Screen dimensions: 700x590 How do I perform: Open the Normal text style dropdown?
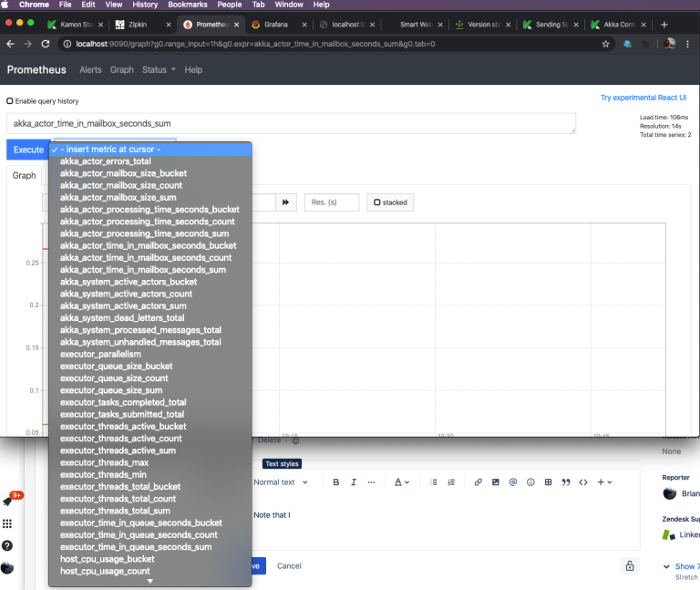click(x=281, y=481)
